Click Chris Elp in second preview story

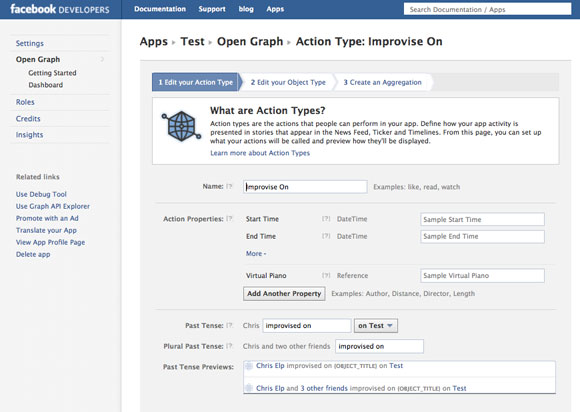pyautogui.click(x=270, y=388)
